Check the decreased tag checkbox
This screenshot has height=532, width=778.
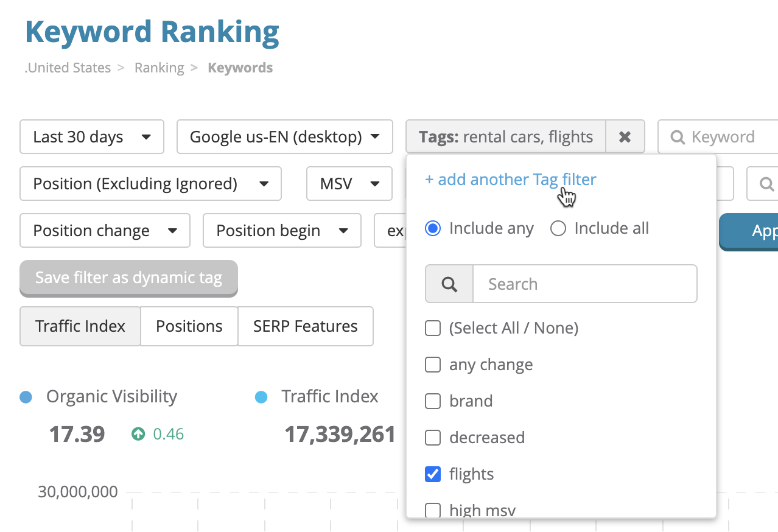(433, 438)
